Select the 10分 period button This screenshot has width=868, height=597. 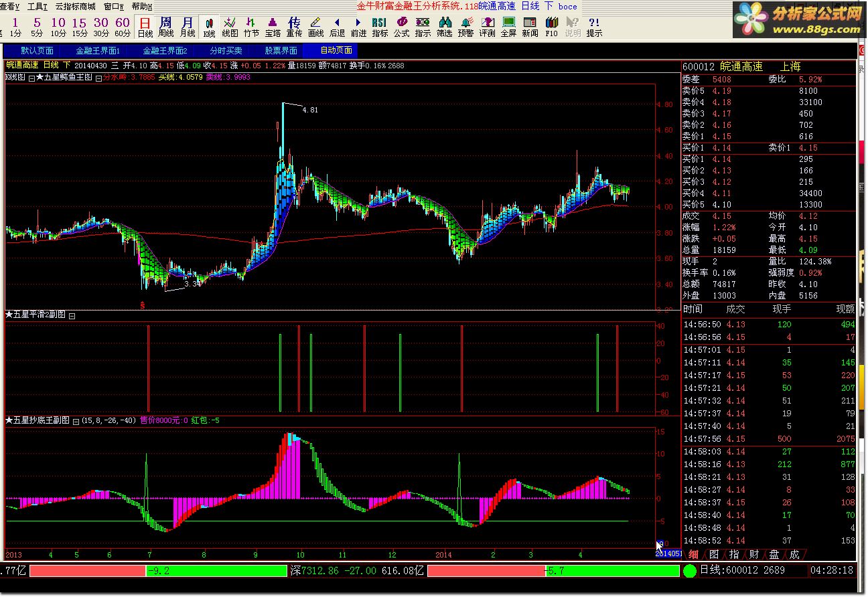point(58,27)
